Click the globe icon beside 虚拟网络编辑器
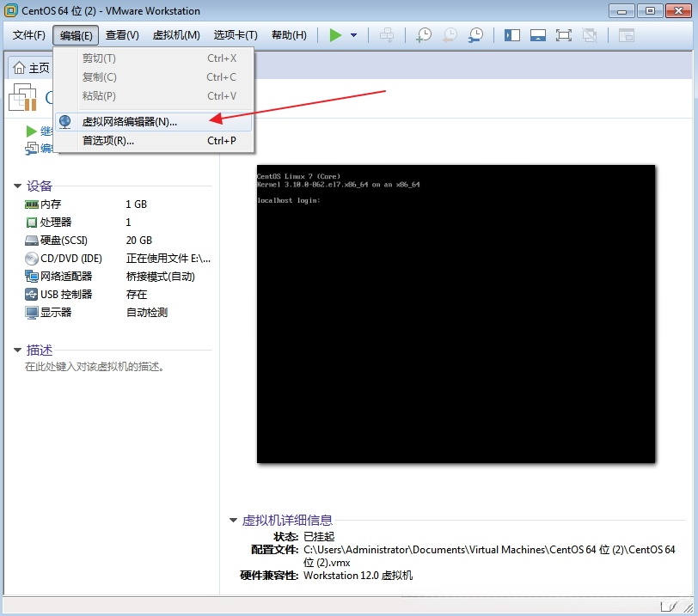Image resolution: width=698 pixels, height=616 pixels. click(65, 122)
